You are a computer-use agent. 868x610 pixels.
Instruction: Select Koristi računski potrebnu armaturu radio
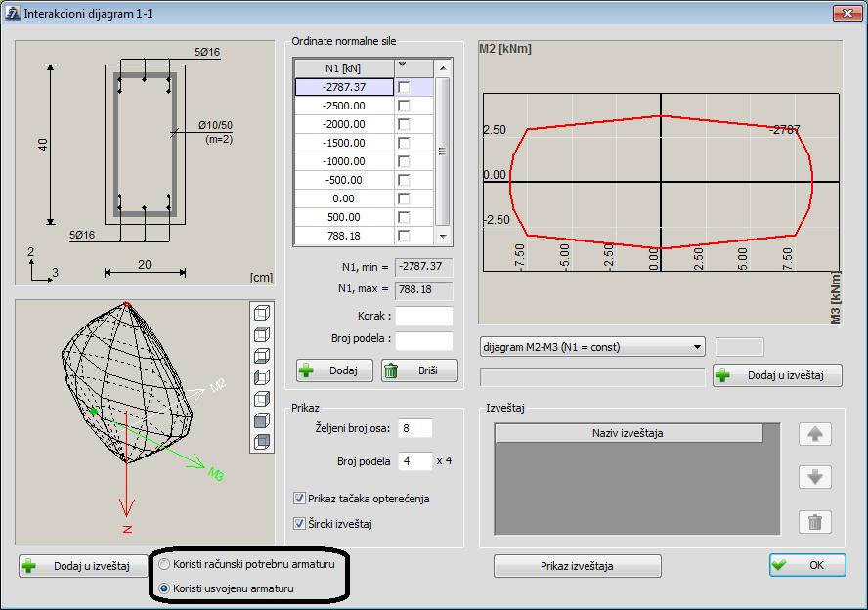point(164,564)
